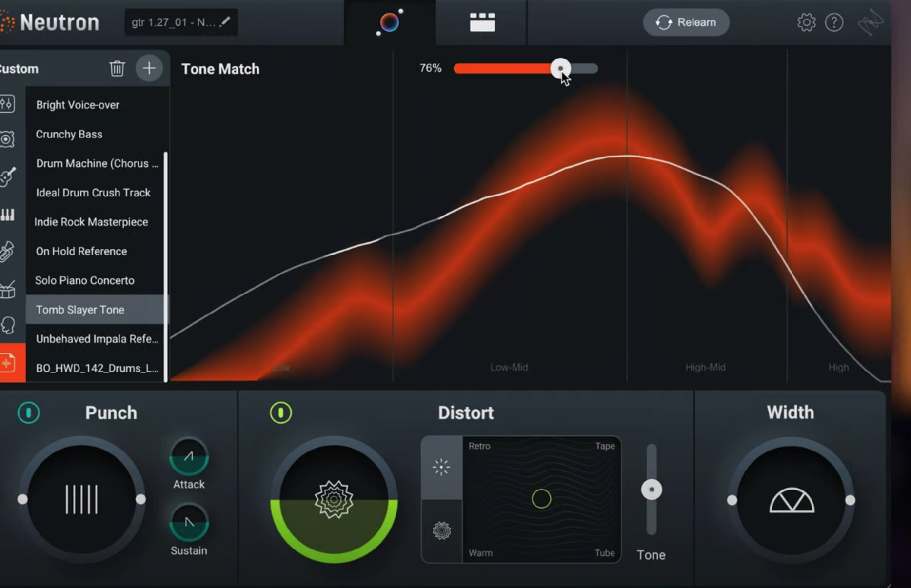Screen dimensions: 911x588
Task: Toggle the Distort module power button
Action: point(280,412)
